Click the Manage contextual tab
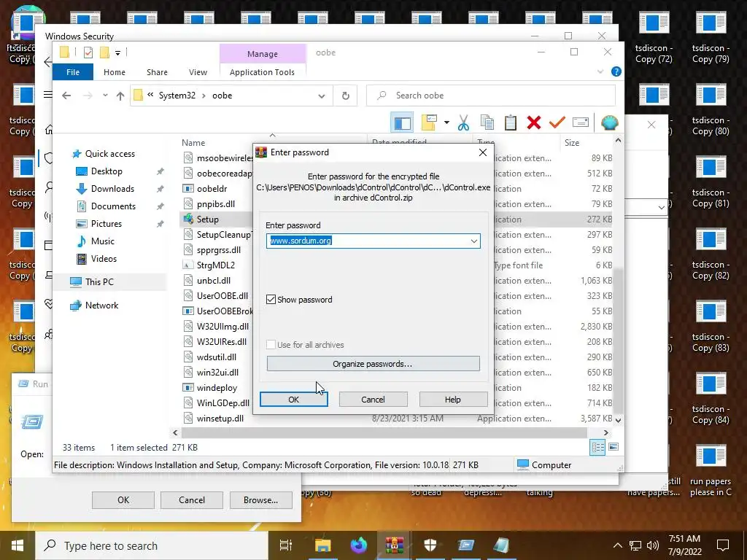This screenshot has width=747, height=560. coord(263,54)
